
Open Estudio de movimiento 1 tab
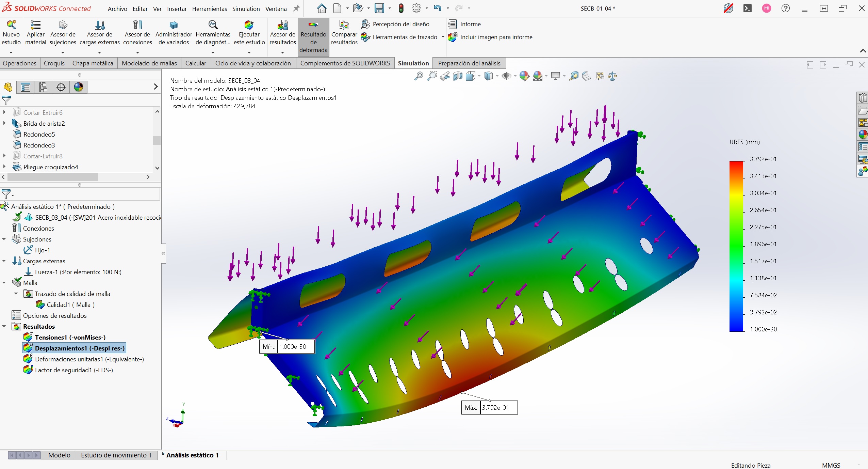[x=116, y=455]
